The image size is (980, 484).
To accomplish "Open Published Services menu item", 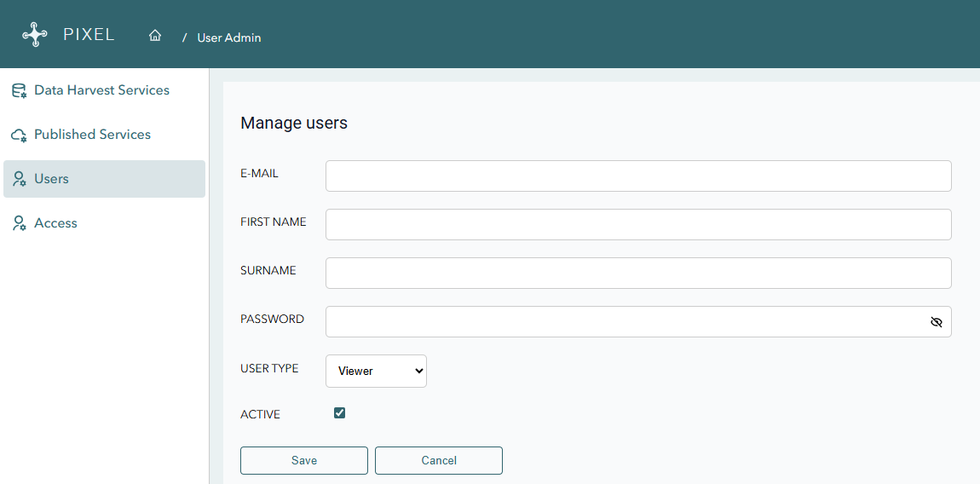I will tap(92, 135).
